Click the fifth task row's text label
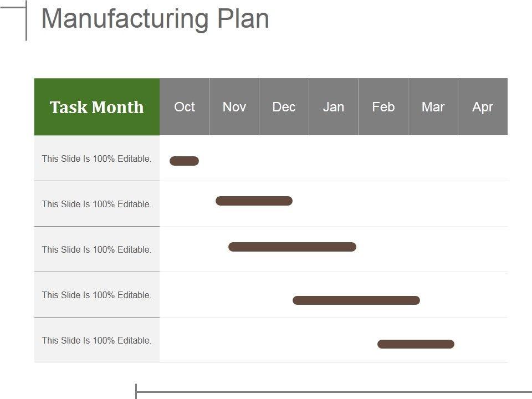This screenshot has height=399, width=532. [x=96, y=340]
